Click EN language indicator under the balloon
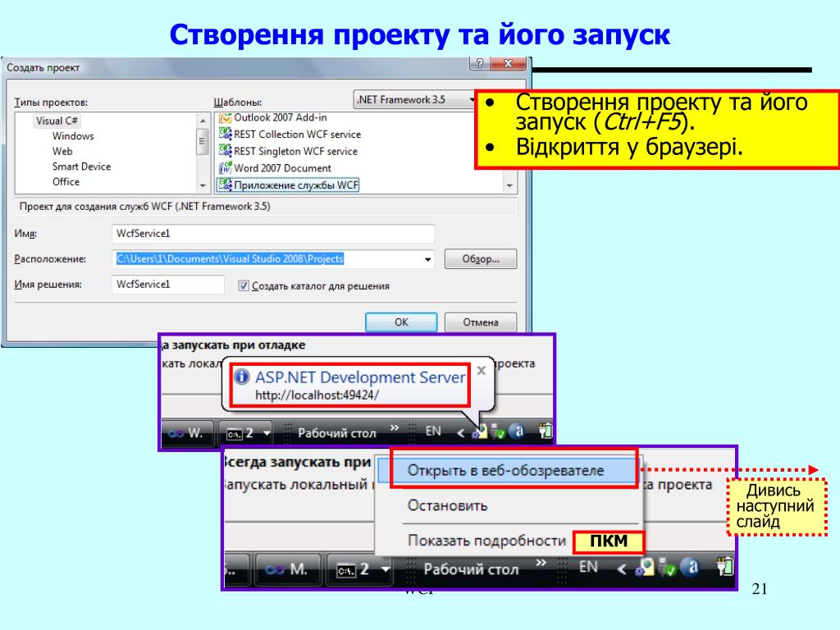840x630 pixels. (433, 431)
